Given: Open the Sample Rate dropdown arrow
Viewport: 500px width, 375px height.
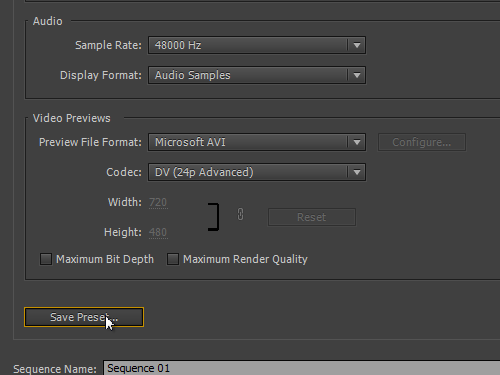Looking at the screenshot, I should click(357, 45).
